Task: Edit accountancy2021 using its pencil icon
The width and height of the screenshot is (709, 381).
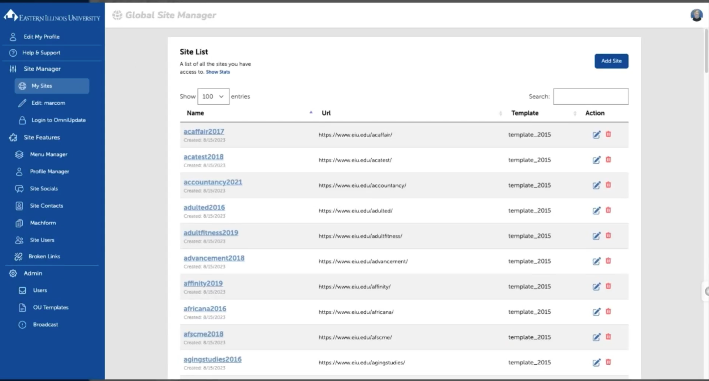Action: click(596, 185)
